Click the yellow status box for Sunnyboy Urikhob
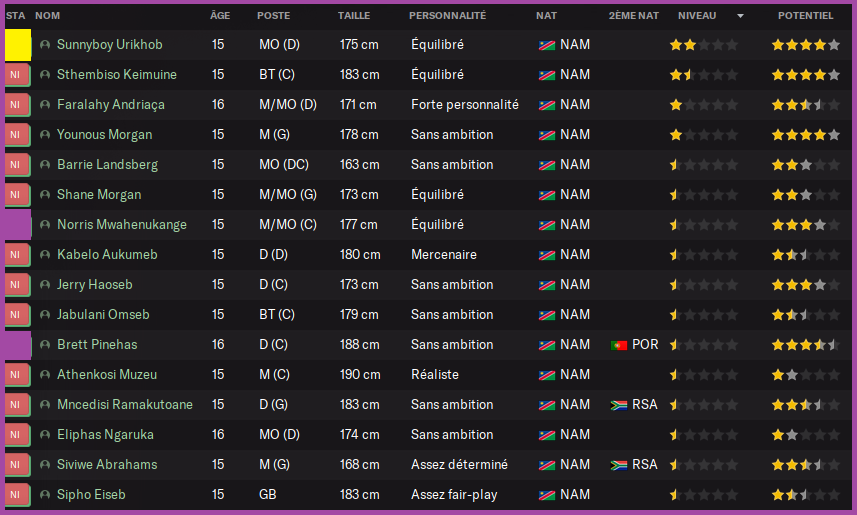The width and height of the screenshot is (857, 515). coord(18,45)
